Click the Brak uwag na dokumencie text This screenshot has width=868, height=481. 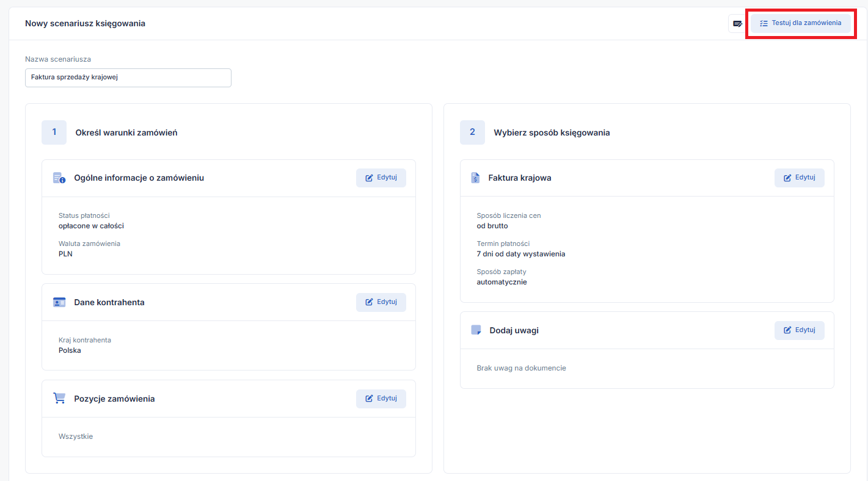click(521, 368)
